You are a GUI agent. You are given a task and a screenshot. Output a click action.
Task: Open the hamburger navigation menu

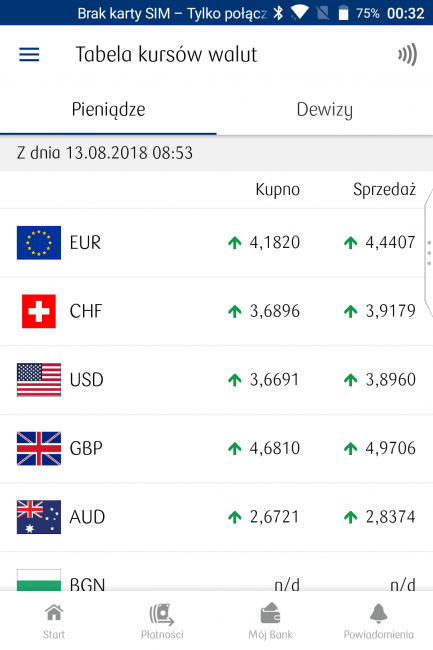[29, 55]
